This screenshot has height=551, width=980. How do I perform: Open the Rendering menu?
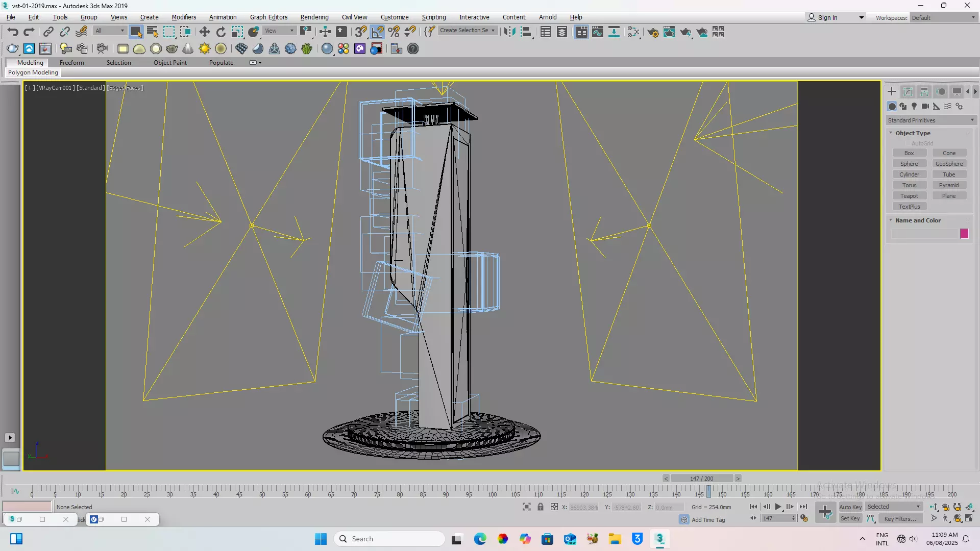(314, 17)
